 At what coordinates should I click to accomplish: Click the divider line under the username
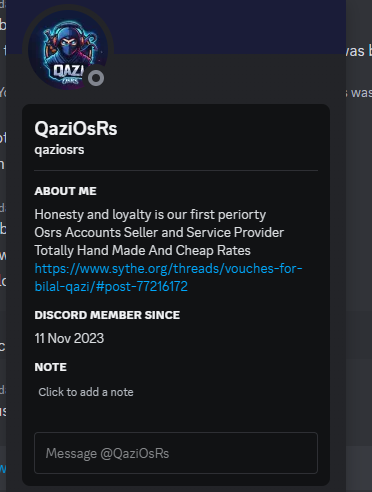pos(176,170)
